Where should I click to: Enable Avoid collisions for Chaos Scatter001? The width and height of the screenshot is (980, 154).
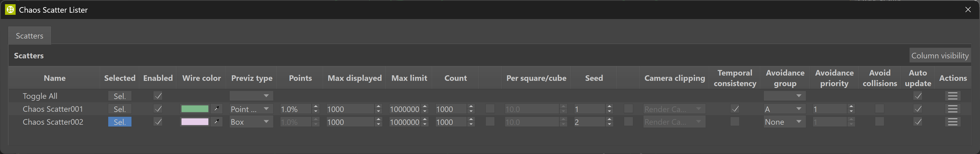tap(879, 109)
